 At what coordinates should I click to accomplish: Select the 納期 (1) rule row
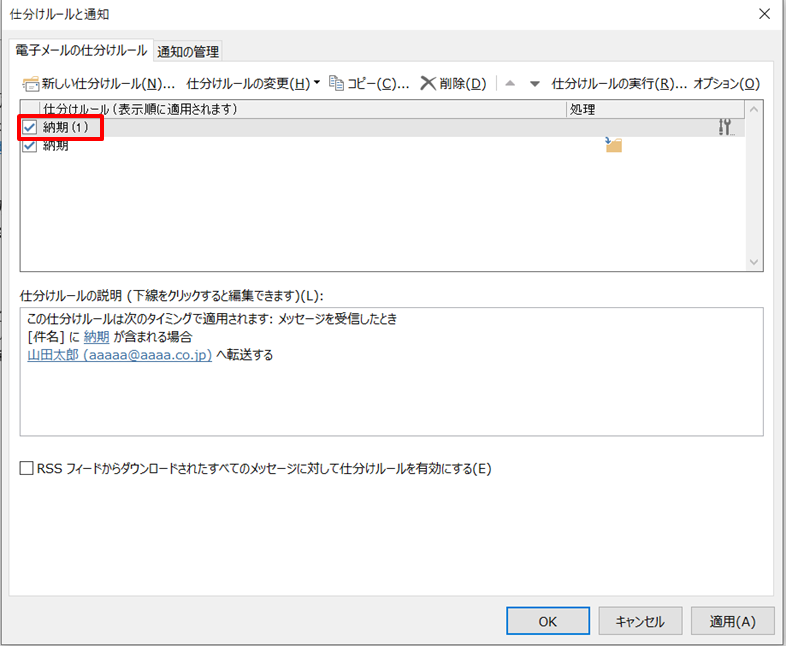(382, 127)
